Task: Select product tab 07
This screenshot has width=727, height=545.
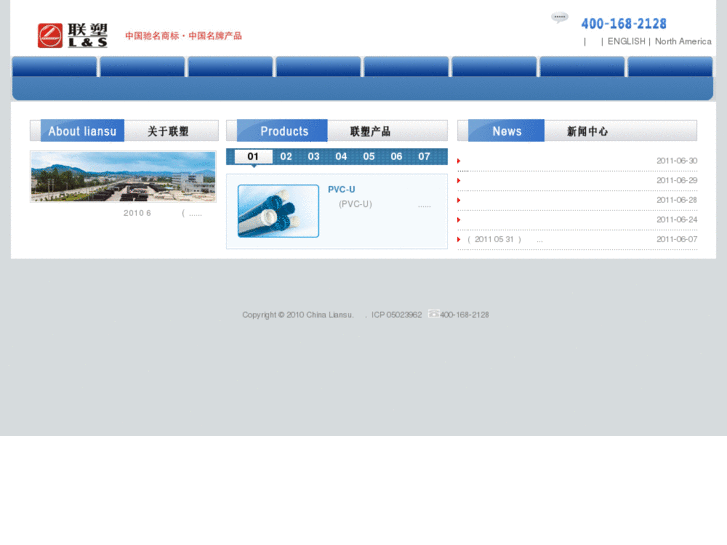Action: tap(424, 156)
